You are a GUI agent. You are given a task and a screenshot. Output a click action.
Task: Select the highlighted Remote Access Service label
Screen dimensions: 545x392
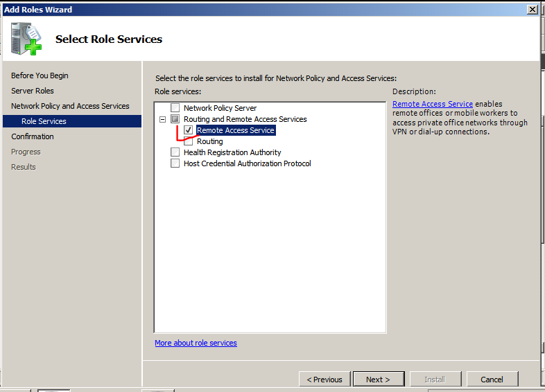(x=236, y=130)
